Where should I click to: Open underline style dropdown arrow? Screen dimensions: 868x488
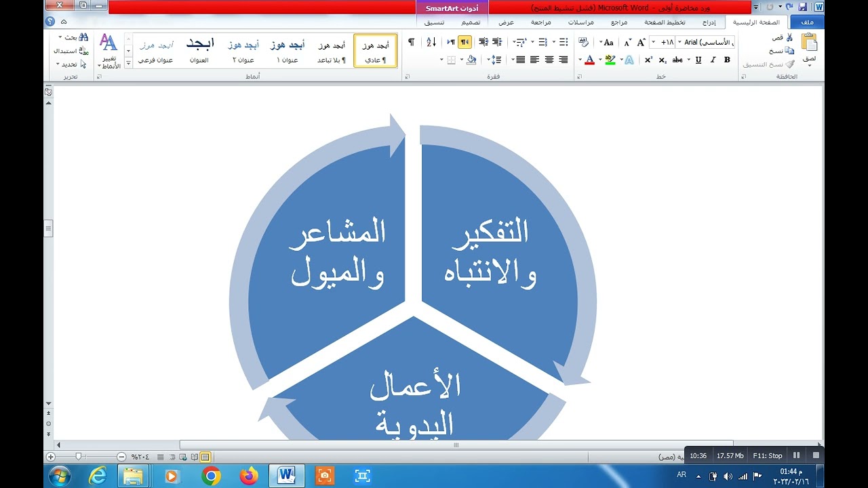click(x=689, y=60)
